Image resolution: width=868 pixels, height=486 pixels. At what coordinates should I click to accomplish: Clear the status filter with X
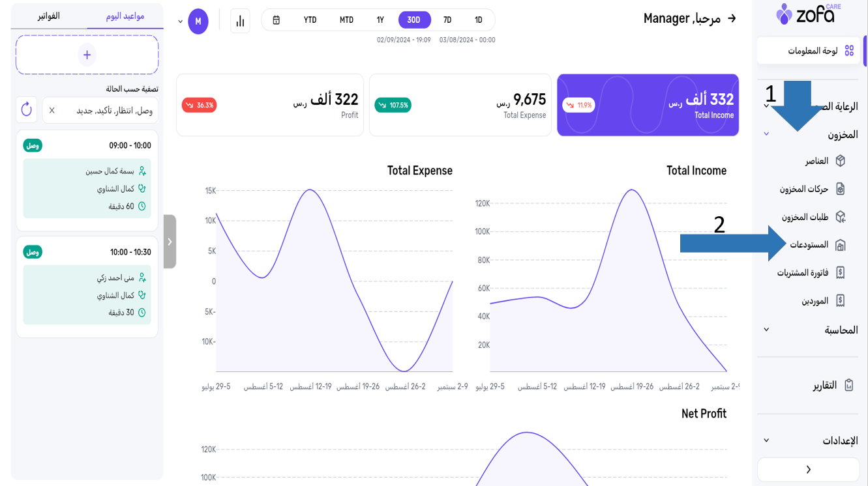click(52, 111)
